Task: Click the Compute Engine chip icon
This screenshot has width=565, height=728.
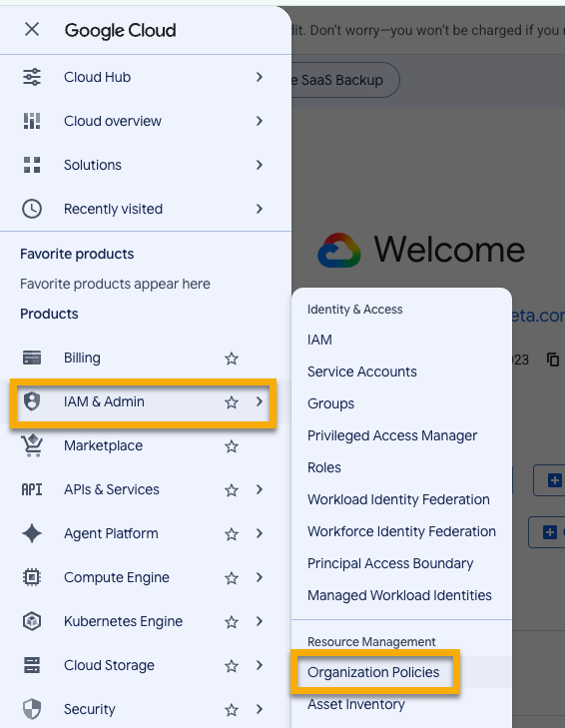Action: click(32, 577)
